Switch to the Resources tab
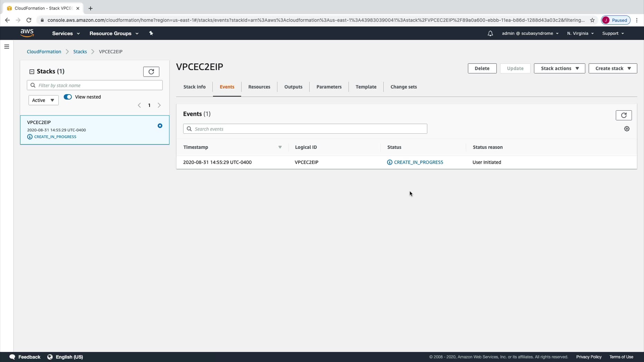 [x=259, y=87]
